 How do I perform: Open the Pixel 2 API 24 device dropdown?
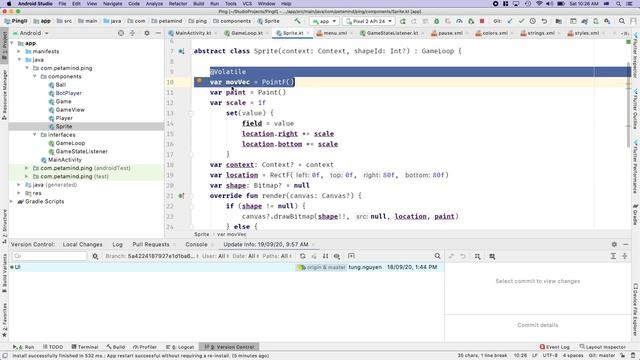click(369, 21)
